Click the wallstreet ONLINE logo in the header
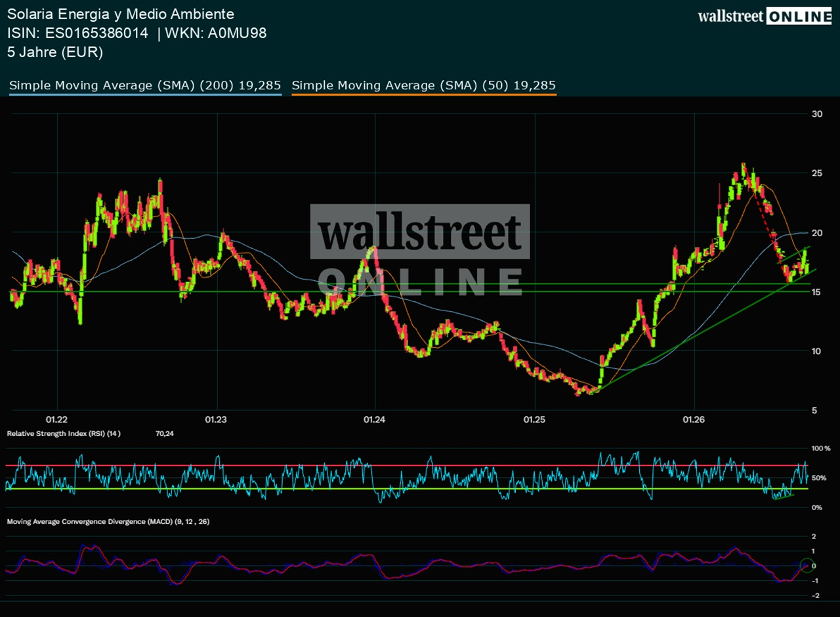 765,17
